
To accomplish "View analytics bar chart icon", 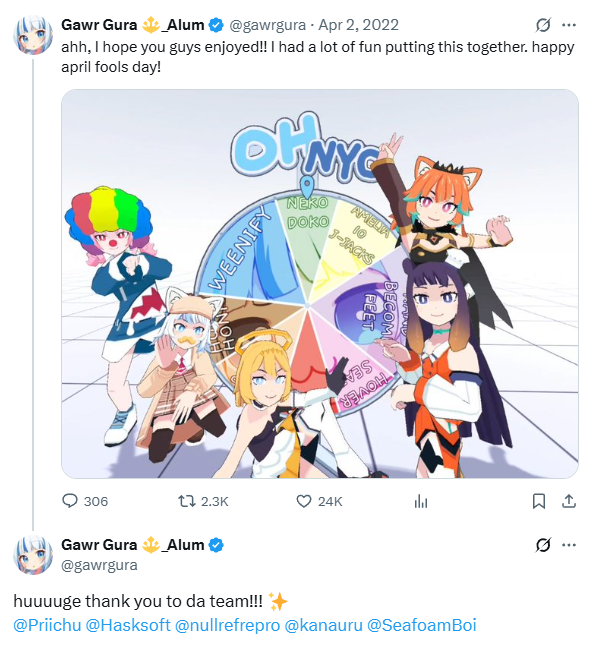I will pos(420,501).
